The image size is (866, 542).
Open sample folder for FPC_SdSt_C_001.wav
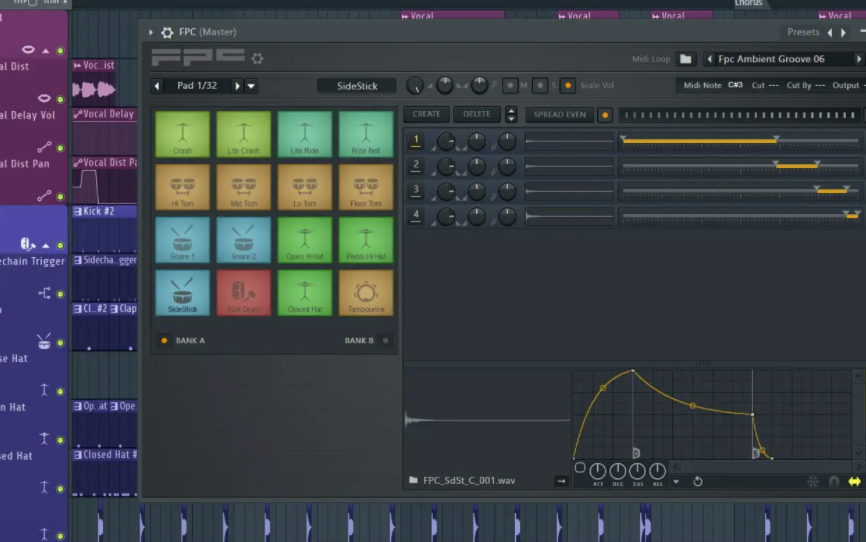[x=413, y=480]
